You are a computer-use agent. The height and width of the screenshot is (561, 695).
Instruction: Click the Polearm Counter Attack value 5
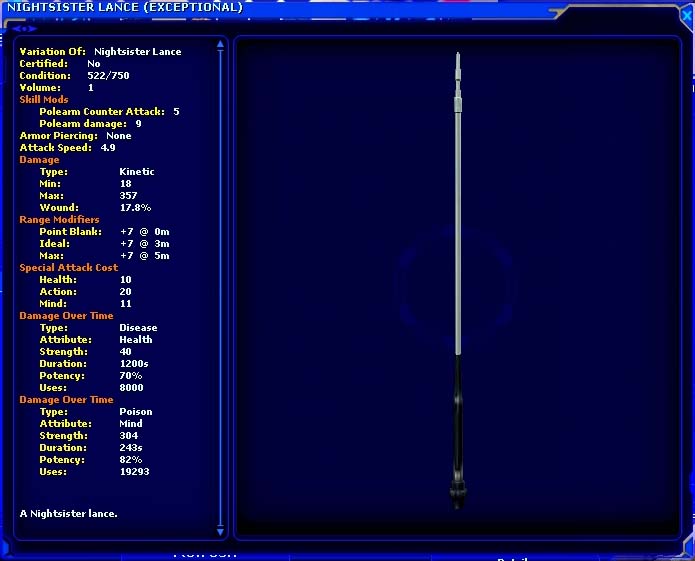176,111
